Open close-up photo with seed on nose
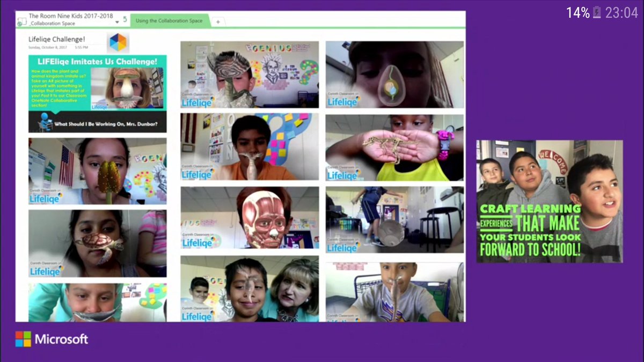Image resolution: width=644 pixels, height=362 pixels. pyautogui.click(x=394, y=75)
